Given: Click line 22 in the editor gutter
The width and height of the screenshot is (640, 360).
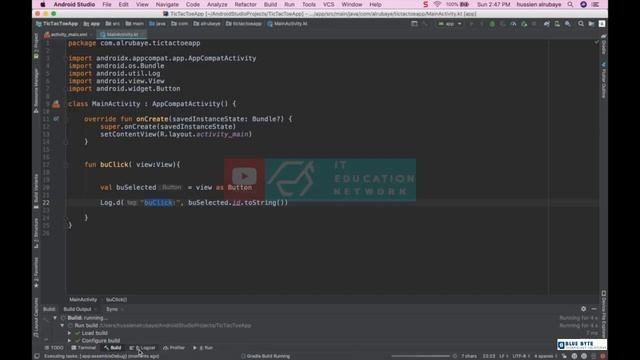Looking at the screenshot, I should pyautogui.click(x=46, y=202).
